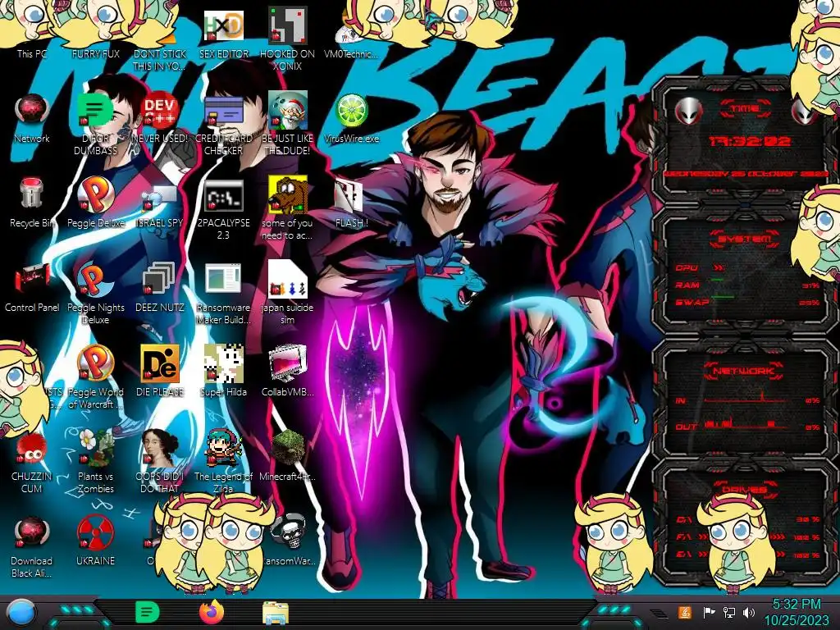Screen dimensions: 840x630
Task: Launch the Dev-C++ shortcut labeled NEVER USED!
Action: tap(160, 111)
